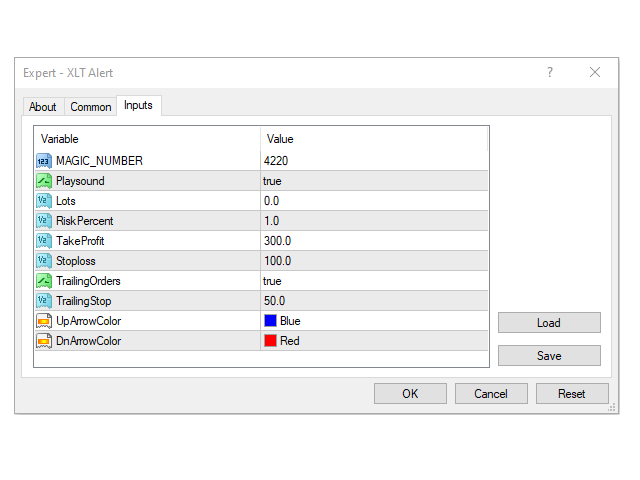This screenshot has width=640, height=480.
Task: Select the RiskPercent value 1.0
Action: [271, 221]
